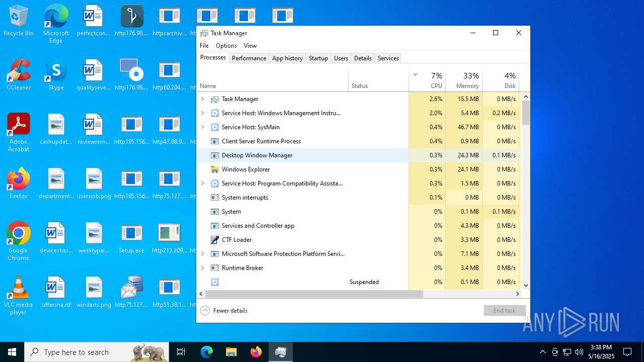644x362 pixels.
Task: Open the File menu
Action: (x=204, y=46)
